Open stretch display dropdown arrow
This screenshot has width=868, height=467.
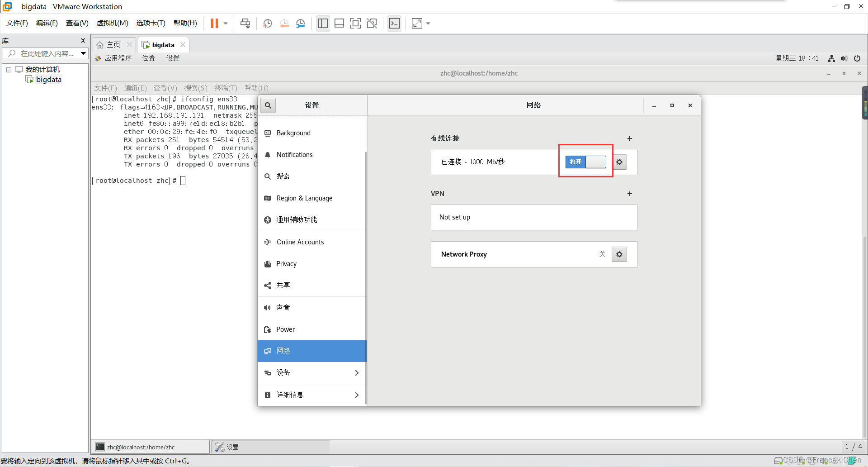428,23
